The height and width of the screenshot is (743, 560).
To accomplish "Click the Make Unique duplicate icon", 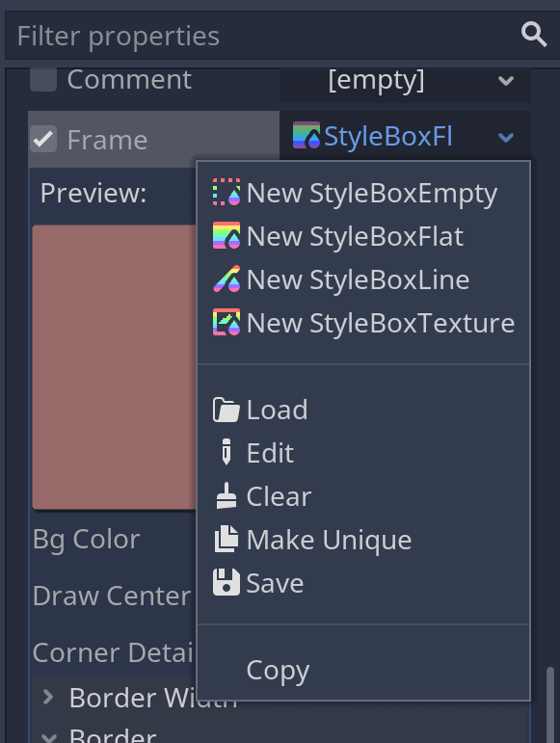I will 227,539.
